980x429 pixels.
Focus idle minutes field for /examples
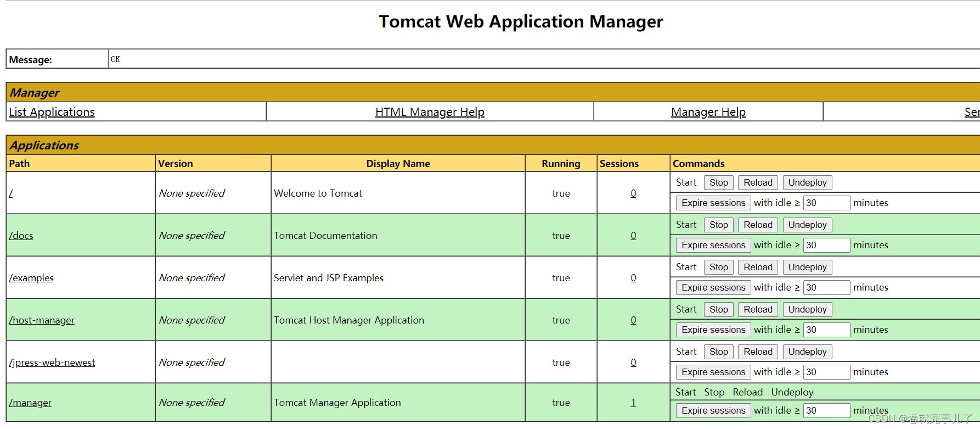click(826, 287)
